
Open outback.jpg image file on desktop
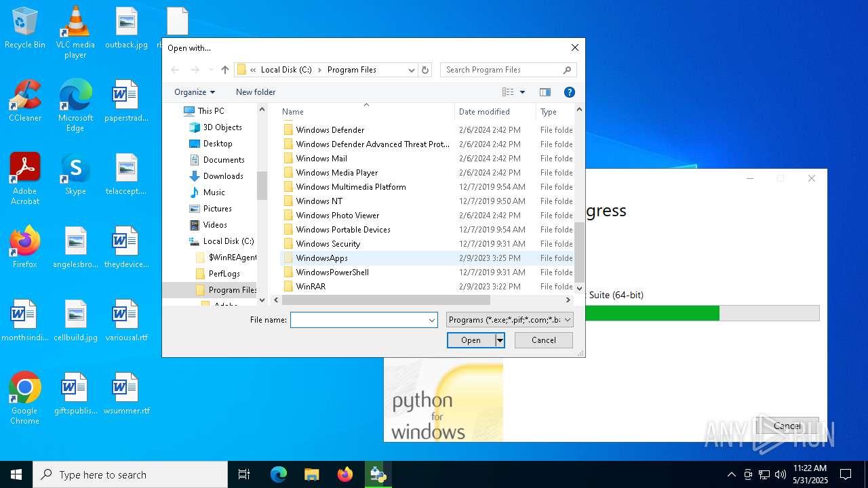tap(126, 28)
